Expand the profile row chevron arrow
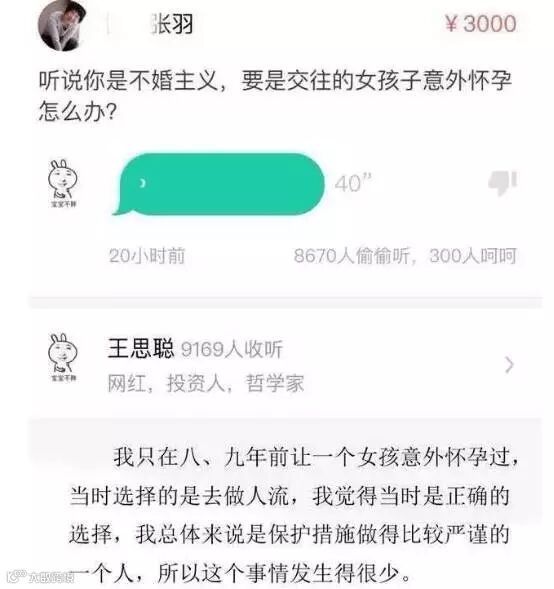The width and height of the screenshot is (554, 589). tap(509, 365)
